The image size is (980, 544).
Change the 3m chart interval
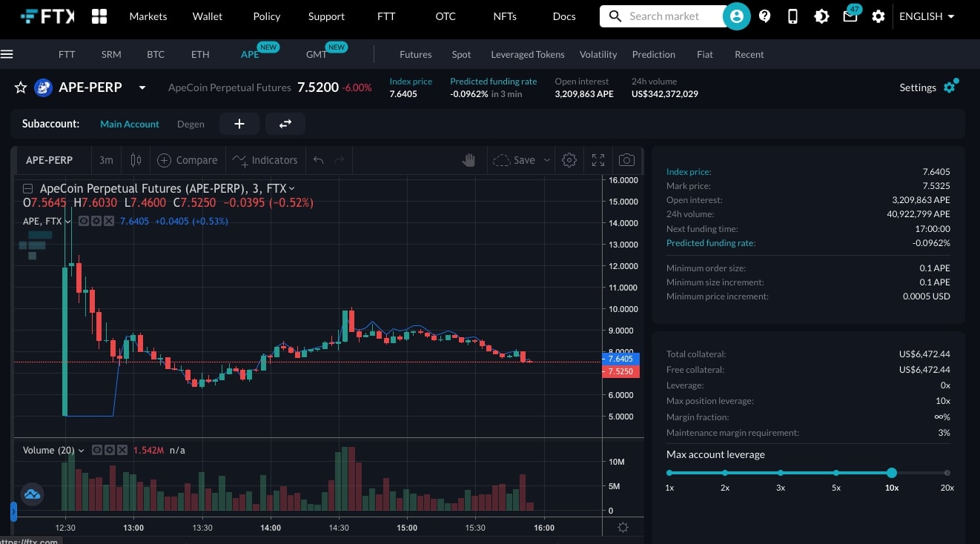(106, 160)
